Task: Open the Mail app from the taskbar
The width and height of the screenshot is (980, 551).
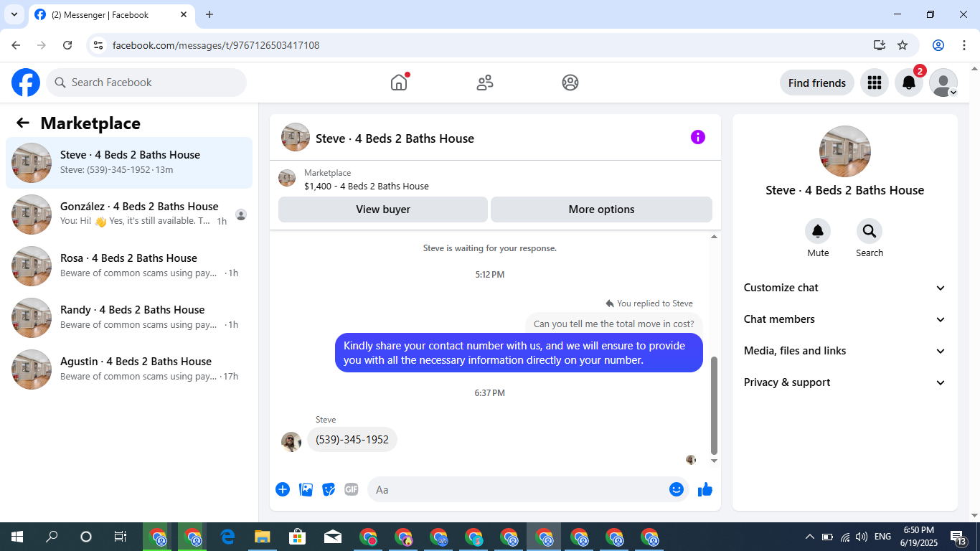Action: pyautogui.click(x=332, y=537)
